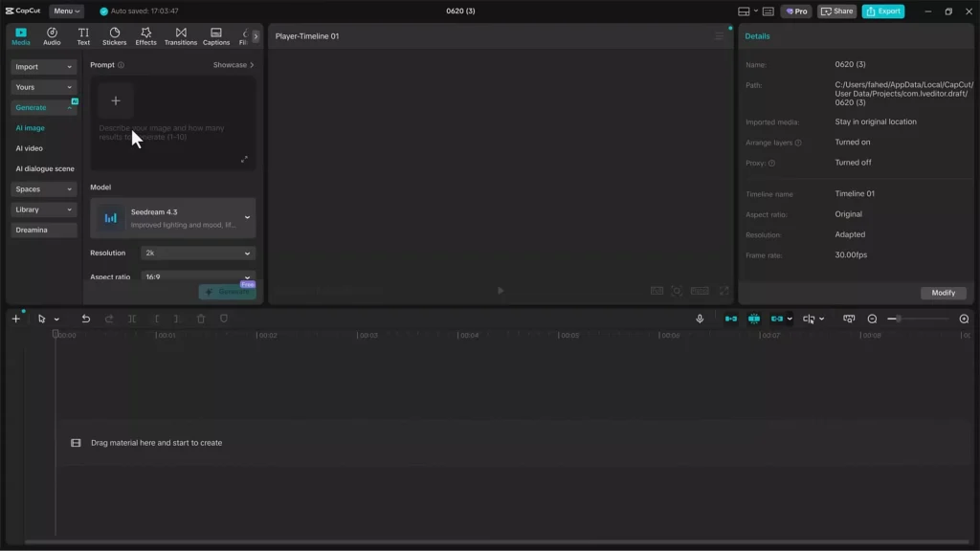
Task: Click the Share button
Action: pyautogui.click(x=836, y=11)
